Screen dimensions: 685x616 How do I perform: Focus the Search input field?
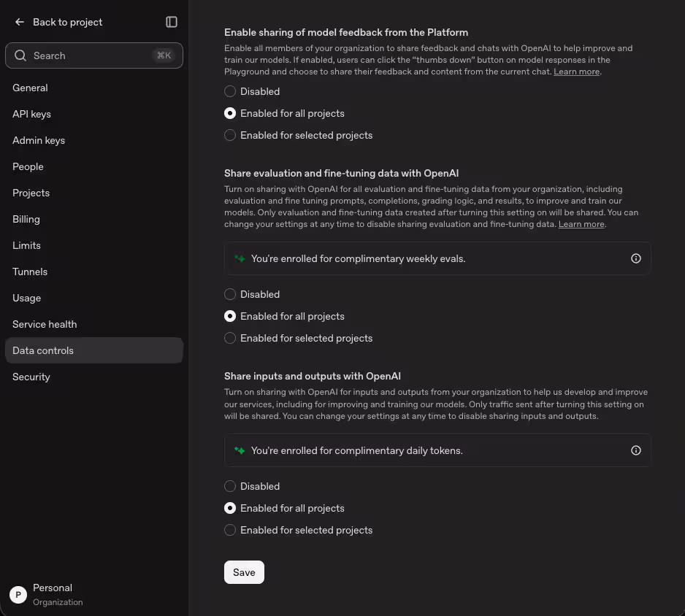pyautogui.click(x=94, y=55)
